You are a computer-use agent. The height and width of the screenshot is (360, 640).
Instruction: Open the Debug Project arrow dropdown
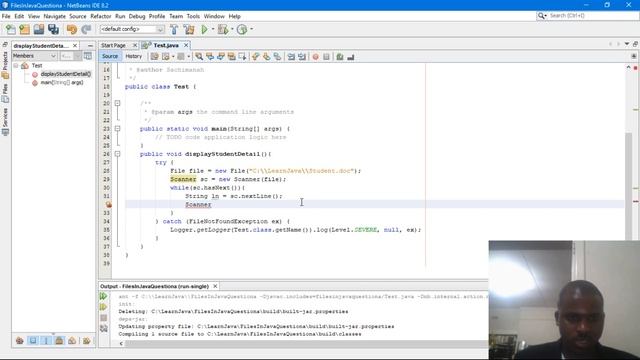pyautogui.click(x=232, y=29)
